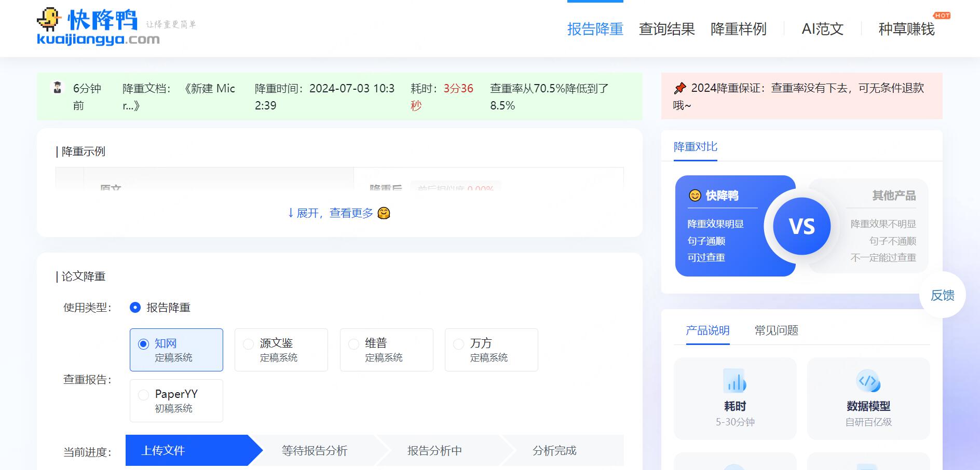Switch to the 常见问题 tab
The width and height of the screenshot is (980, 470).
click(777, 330)
